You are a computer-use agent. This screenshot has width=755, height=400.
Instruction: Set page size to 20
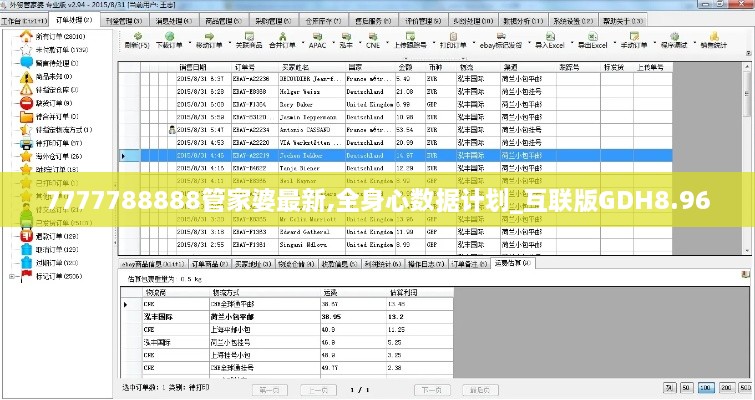click(670, 387)
